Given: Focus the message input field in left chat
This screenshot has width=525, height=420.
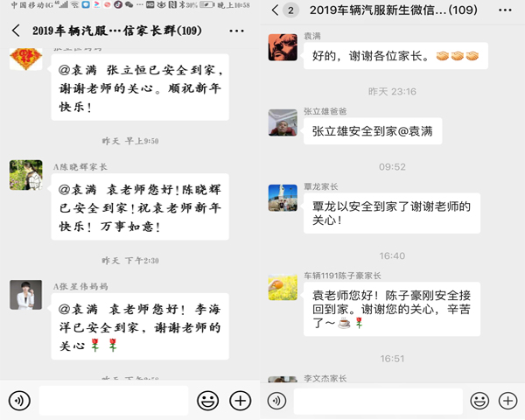Looking at the screenshot, I should (114, 400).
